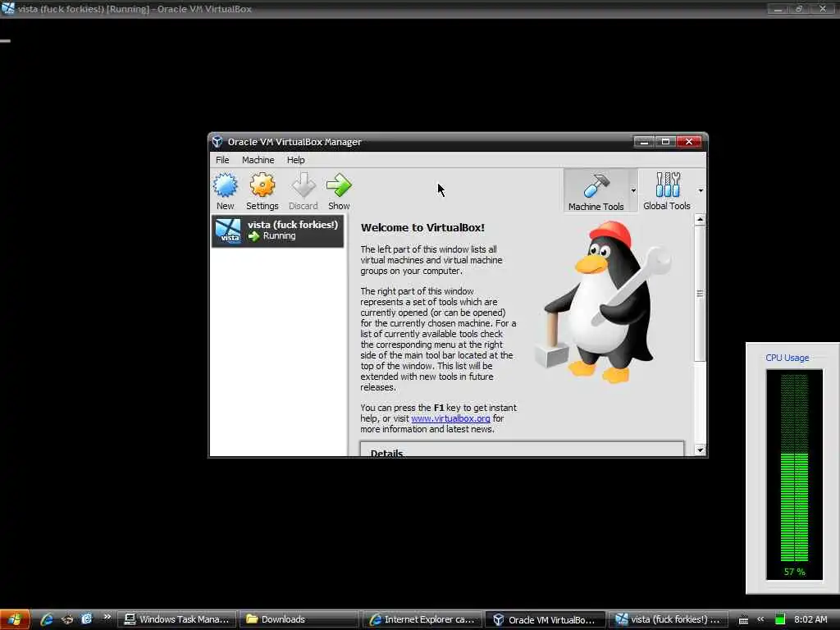This screenshot has width=840, height=630.
Task: Click the welcome pane scrollbar thumb
Action: pos(700,294)
